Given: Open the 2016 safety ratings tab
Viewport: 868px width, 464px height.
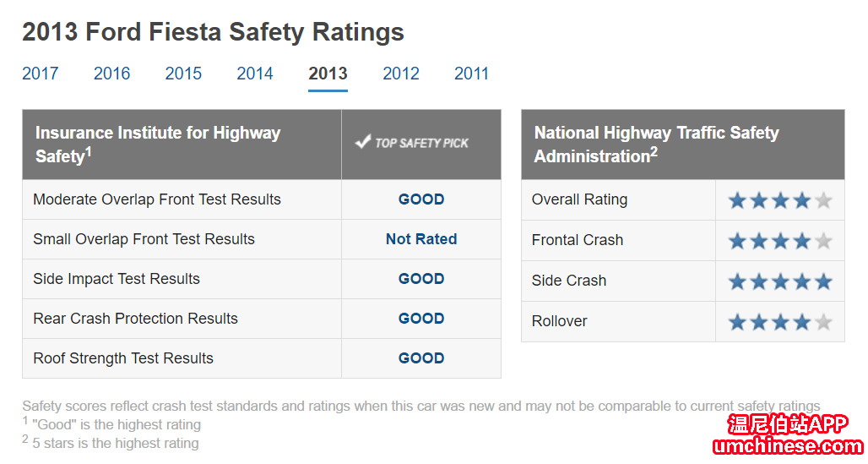Looking at the screenshot, I should [x=111, y=74].
